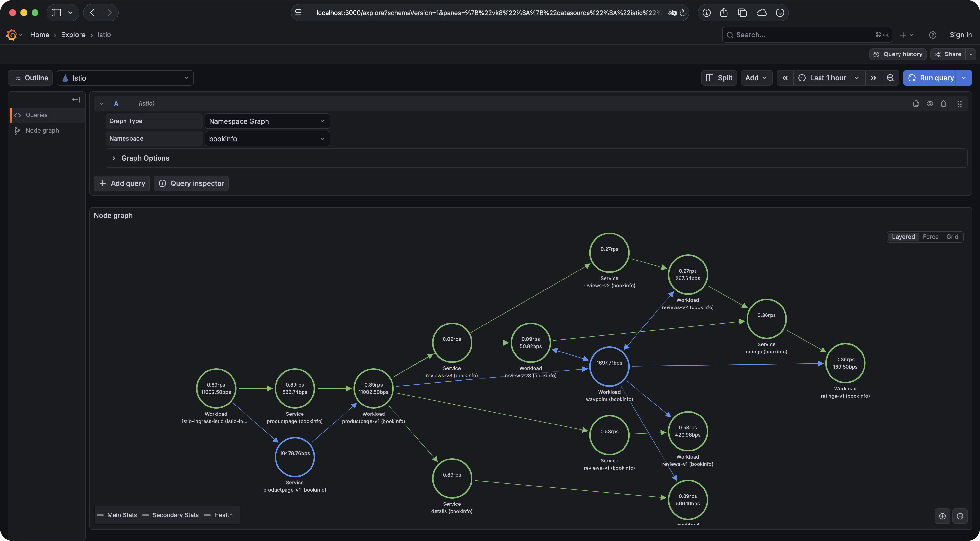Viewport: 980px width, 541px height.
Task: Click the Split button
Action: click(719, 78)
